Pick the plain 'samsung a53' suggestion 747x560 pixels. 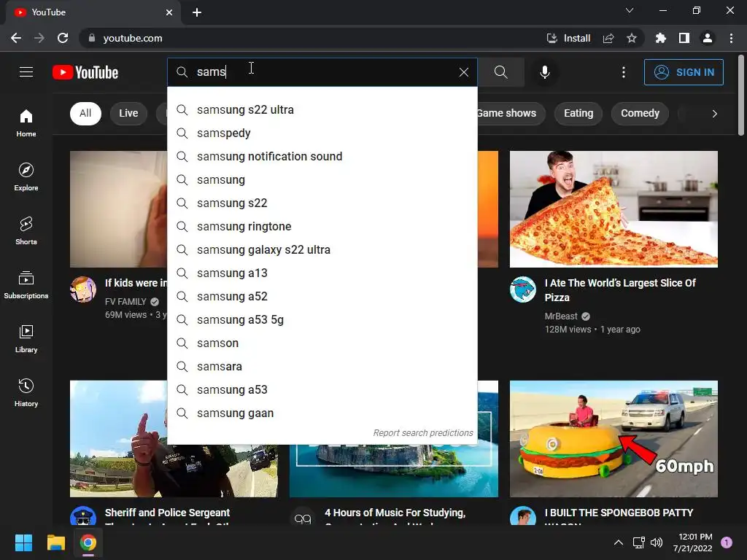coord(322,389)
